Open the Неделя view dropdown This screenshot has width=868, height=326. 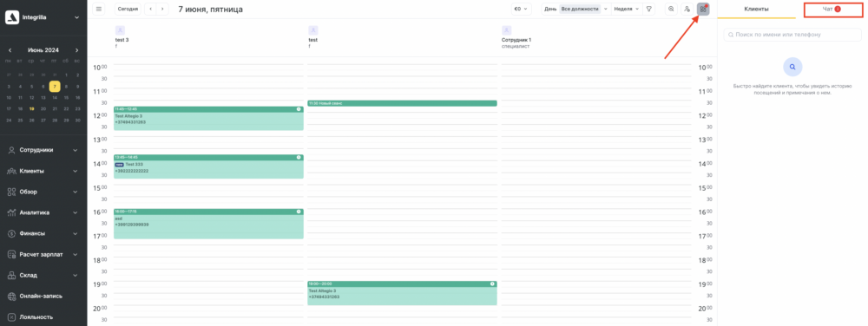(x=627, y=9)
